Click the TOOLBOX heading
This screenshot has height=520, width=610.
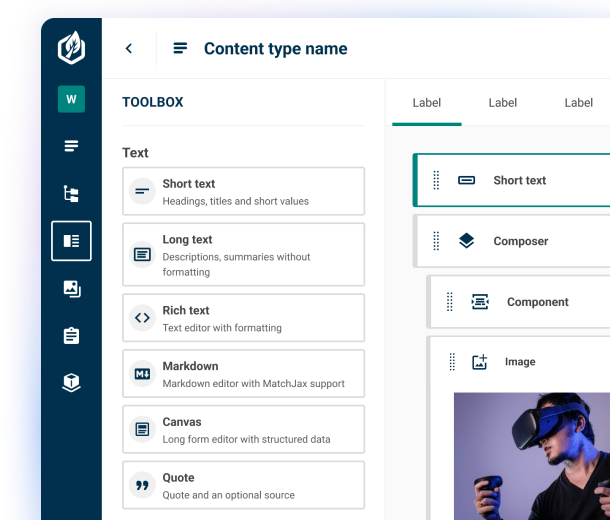click(152, 102)
